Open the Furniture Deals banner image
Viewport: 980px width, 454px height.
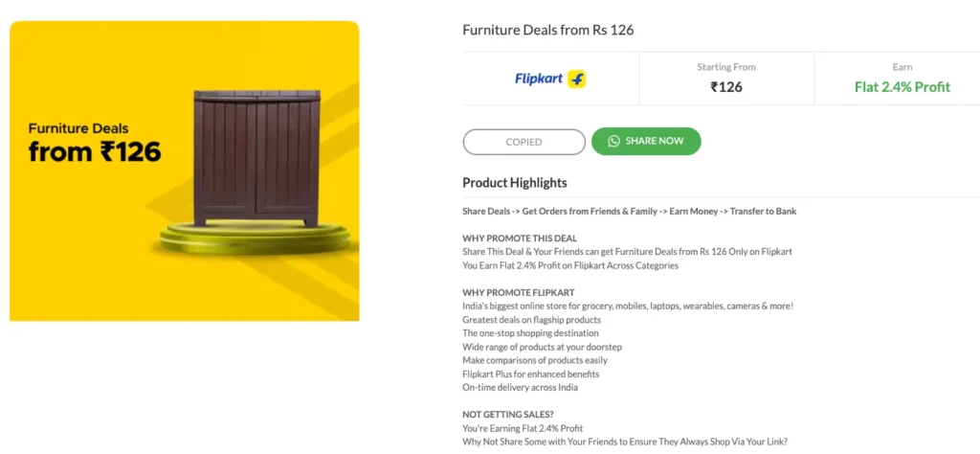pyautogui.click(x=185, y=170)
